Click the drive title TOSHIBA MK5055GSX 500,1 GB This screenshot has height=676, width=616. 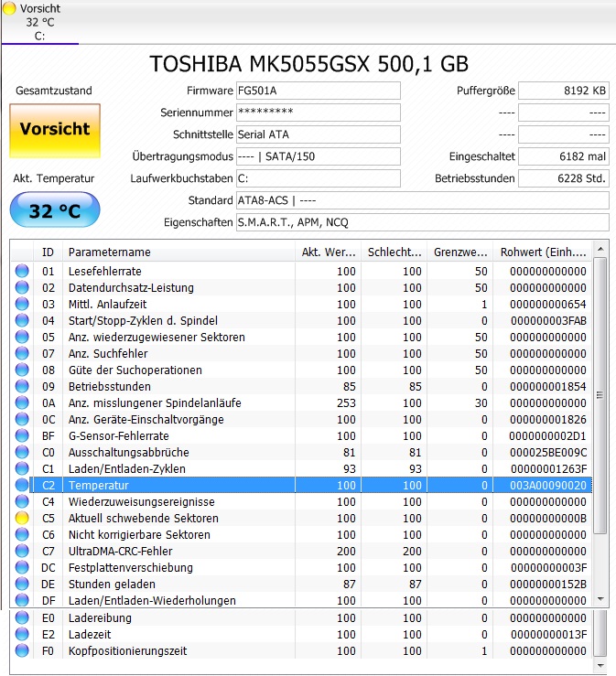308,64
